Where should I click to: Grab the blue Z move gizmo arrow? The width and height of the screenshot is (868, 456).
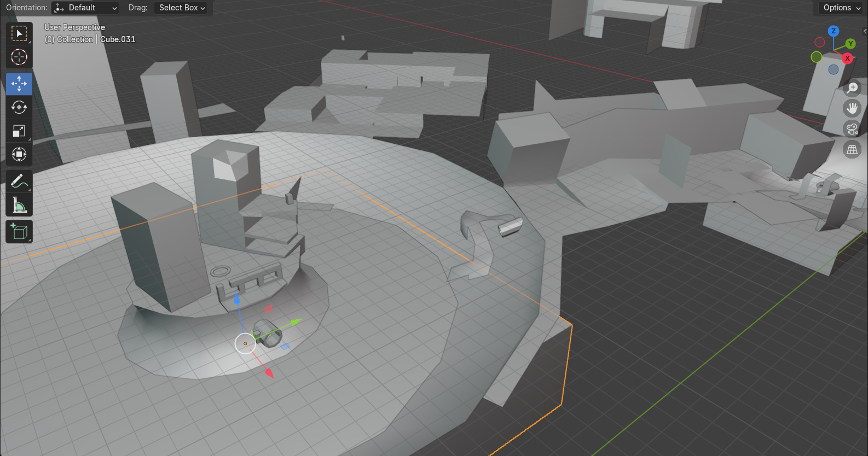click(237, 299)
